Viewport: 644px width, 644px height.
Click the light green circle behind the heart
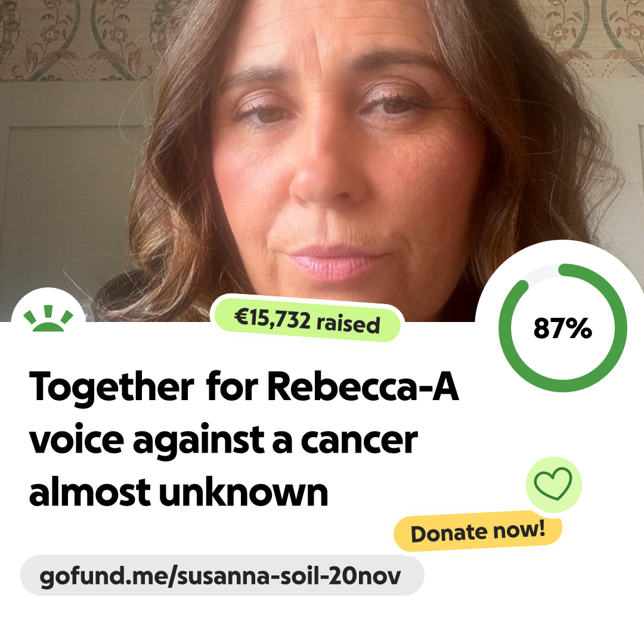point(553,484)
